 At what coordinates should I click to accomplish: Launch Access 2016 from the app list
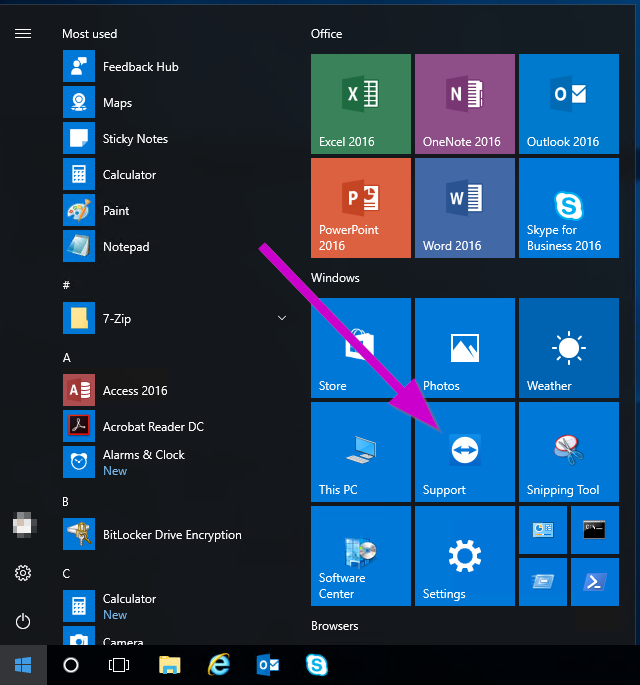[x=175, y=390]
